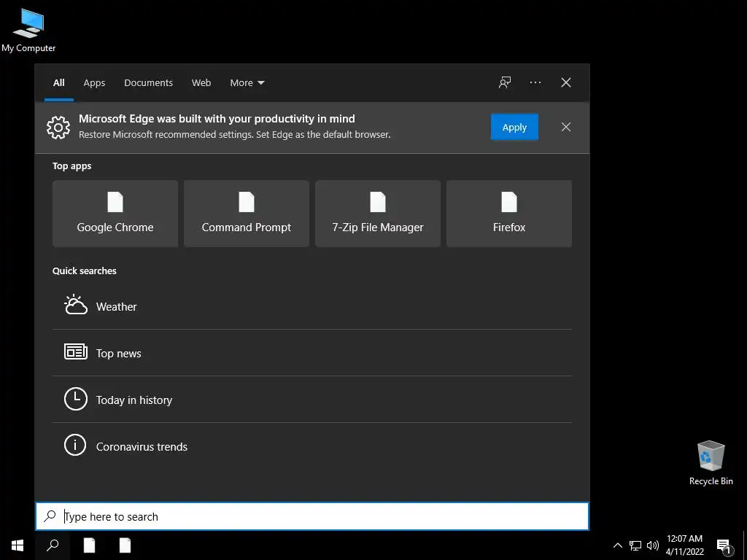Launch Firefox from Top apps
This screenshot has height=560, width=747.
point(508,214)
